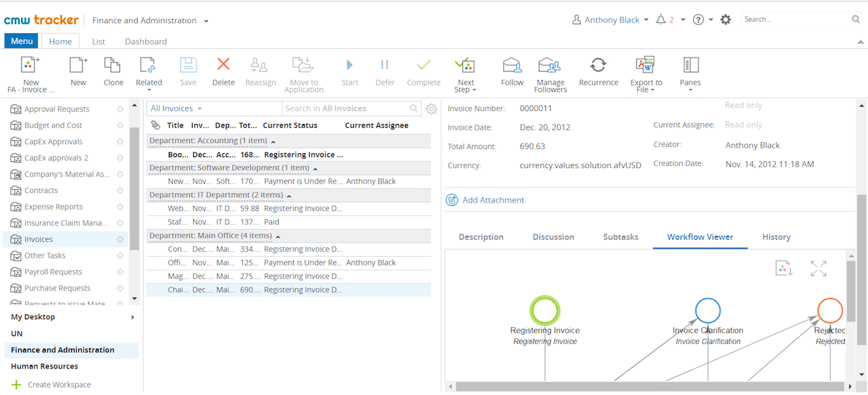Open the workspace settings gear in header
The image size is (868, 395).
coord(726,20)
